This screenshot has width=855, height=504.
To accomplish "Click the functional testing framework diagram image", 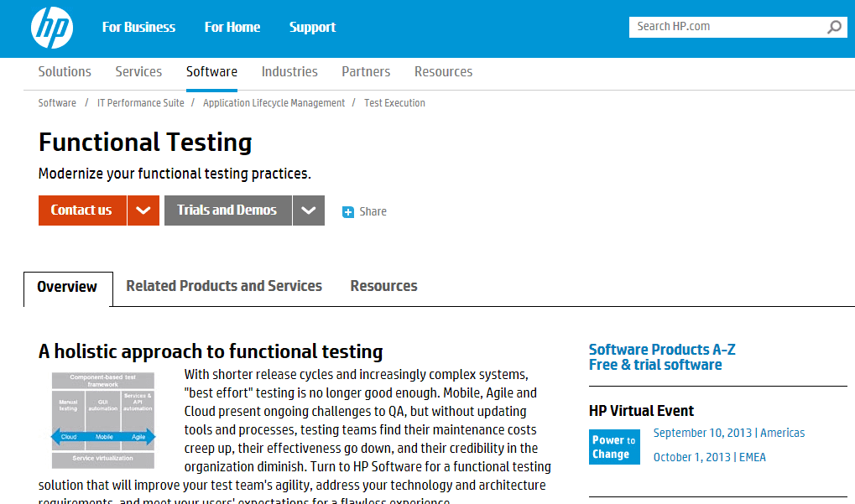I will 102,419.
